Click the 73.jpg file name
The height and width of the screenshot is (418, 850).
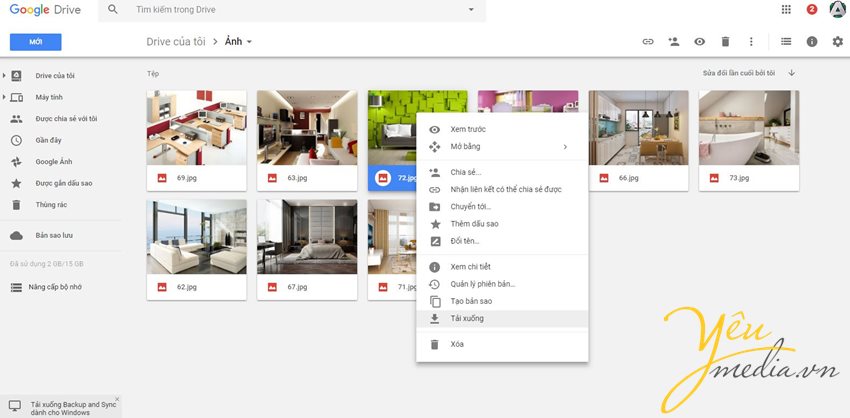click(739, 178)
